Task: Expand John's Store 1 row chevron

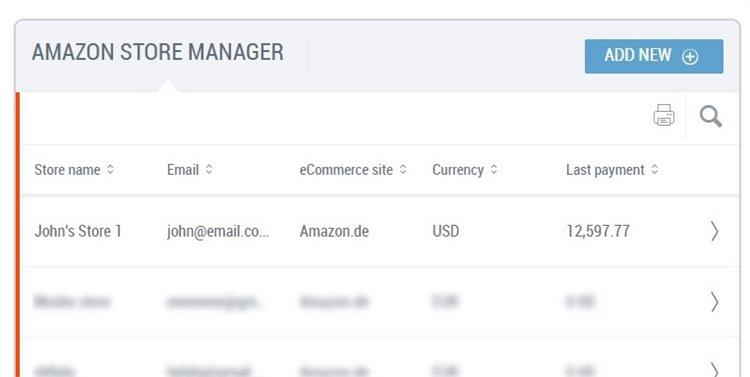Action: pyautogui.click(x=714, y=231)
